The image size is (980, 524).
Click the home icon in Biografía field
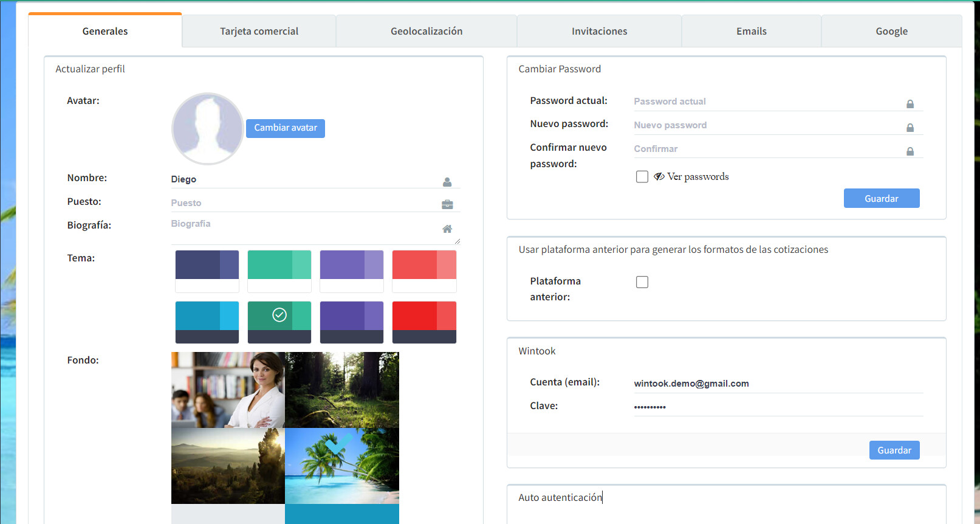pyautogui.click(x=447, y=229)
